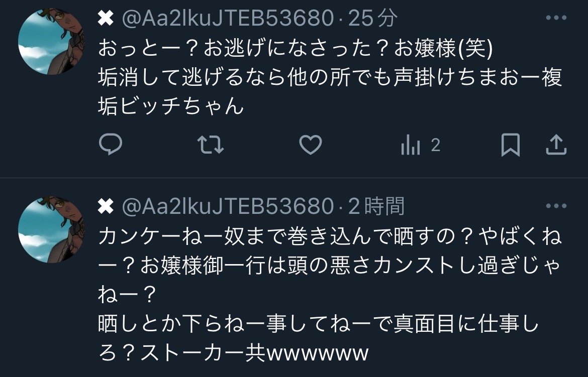Click the view count number 2
This screenshot has height=377, width=588.
435,146
